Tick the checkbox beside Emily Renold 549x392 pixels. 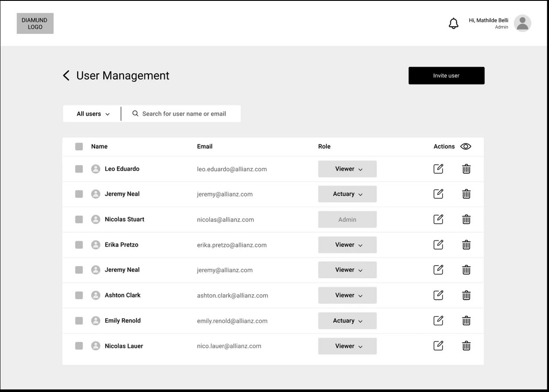[79, 320]
